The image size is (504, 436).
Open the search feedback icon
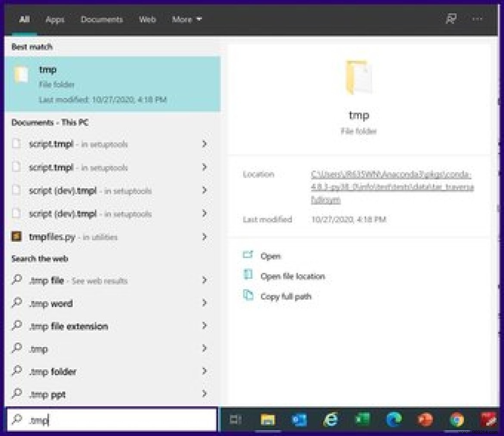451,19
